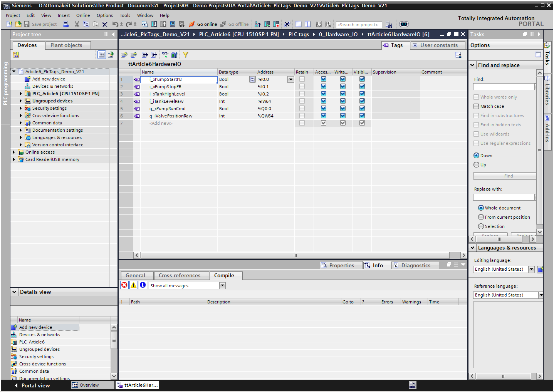
Task: Click the Go online button
Action: click(203, 24)
